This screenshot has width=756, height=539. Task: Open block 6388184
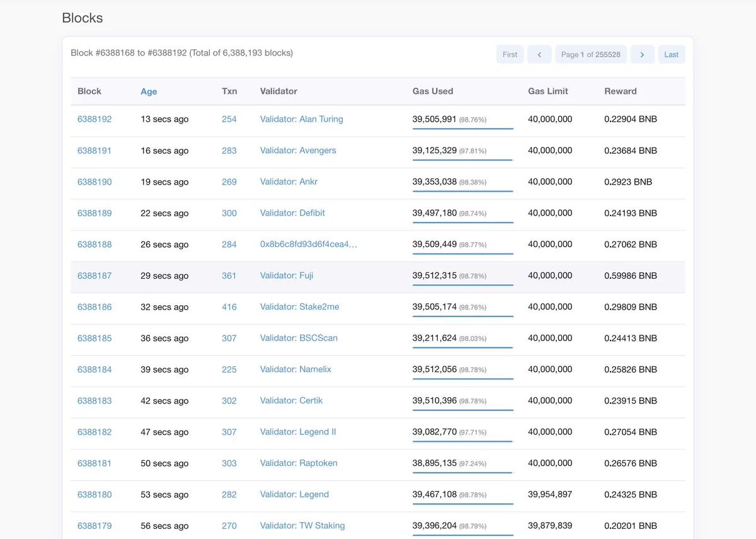tap(94, 369)
